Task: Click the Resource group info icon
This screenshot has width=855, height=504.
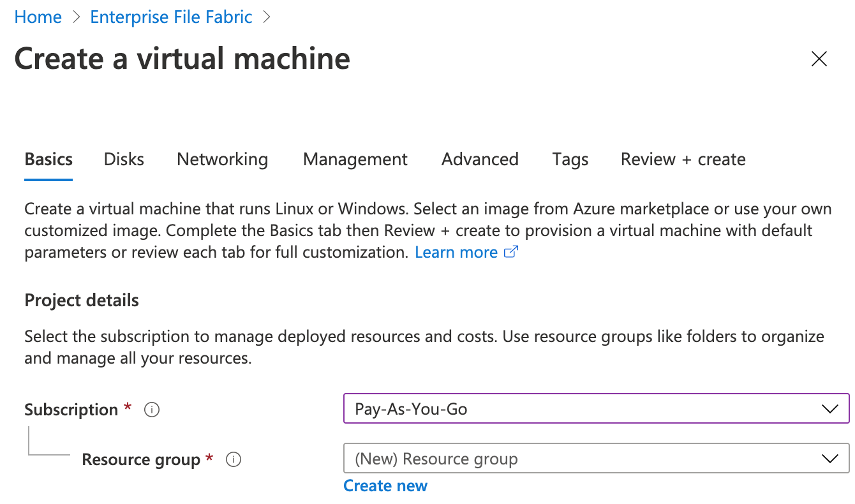Action: point(234,459)
